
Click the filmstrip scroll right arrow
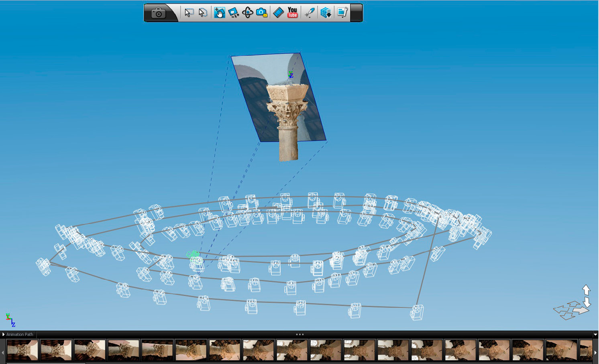(595, 352)
